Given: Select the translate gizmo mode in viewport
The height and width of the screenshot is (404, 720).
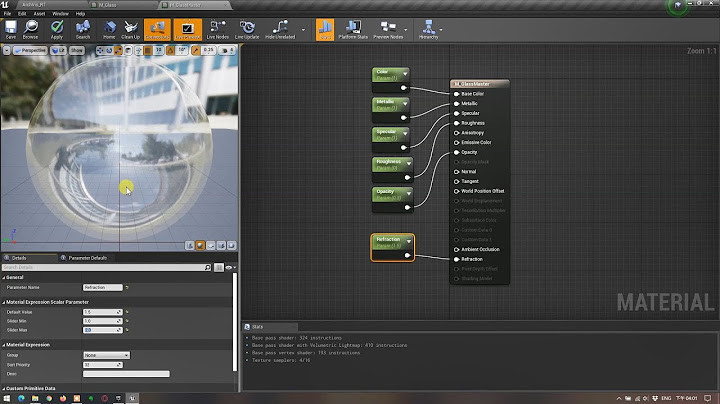Looking at the screenshot, I should tap(100, 50).
